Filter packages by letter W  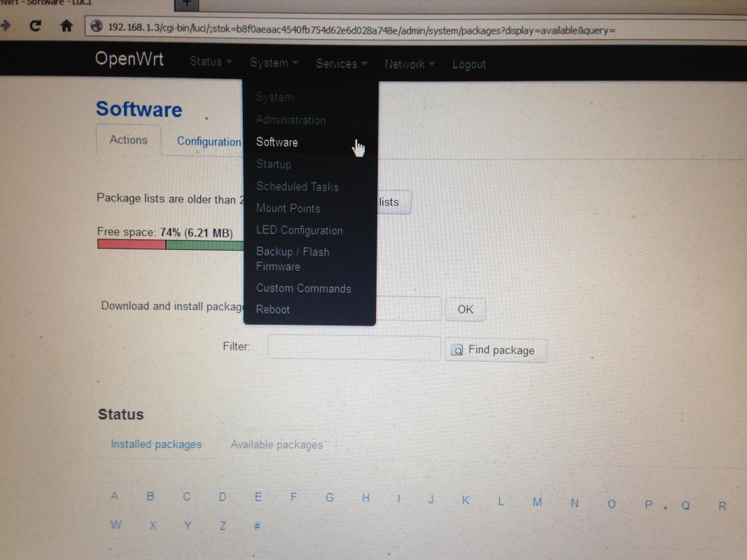[x=116, y=525]
